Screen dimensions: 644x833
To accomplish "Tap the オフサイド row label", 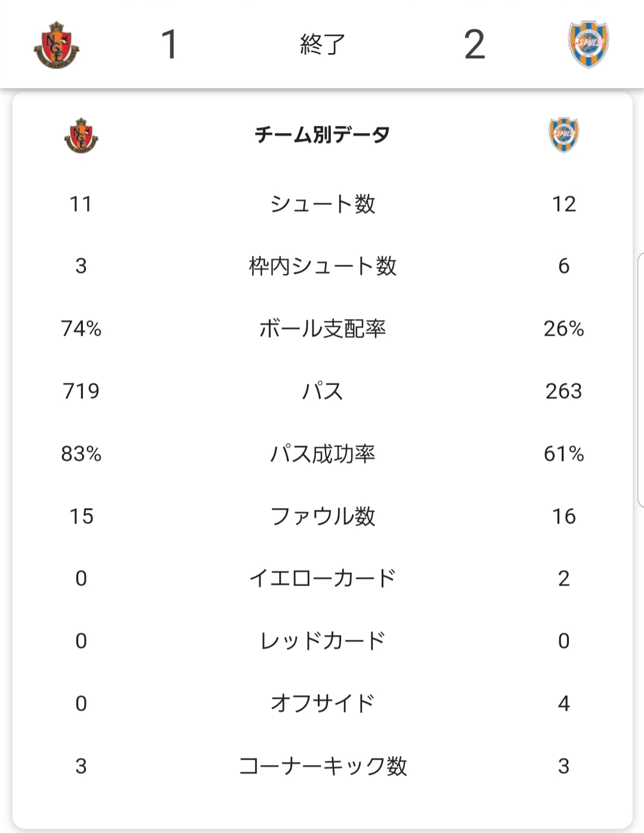I will coord(323,704).
